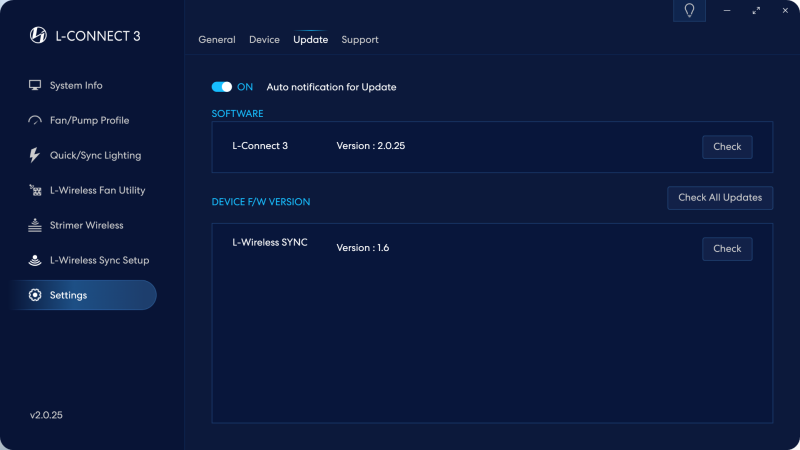800x450 pixels.
Task: Click the v2.0.25 version label in sidebar
Action: (46, 415)
